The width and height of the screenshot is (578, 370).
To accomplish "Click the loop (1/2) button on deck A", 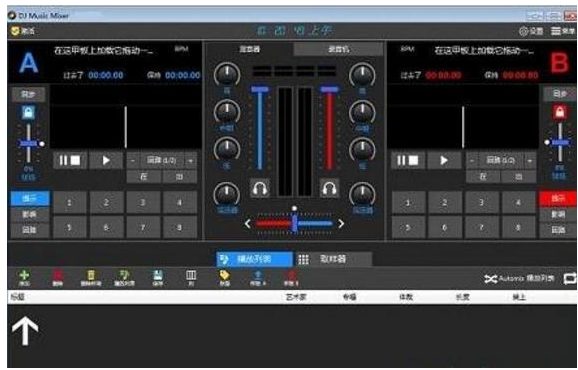I will (x=161, y=160).
